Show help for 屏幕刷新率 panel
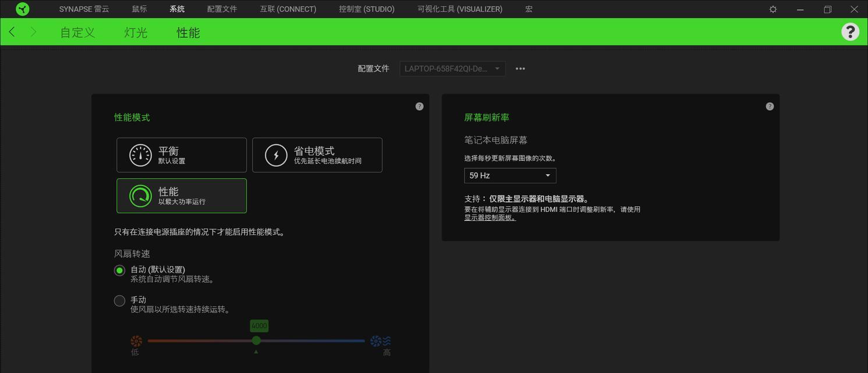 (770, 107)
